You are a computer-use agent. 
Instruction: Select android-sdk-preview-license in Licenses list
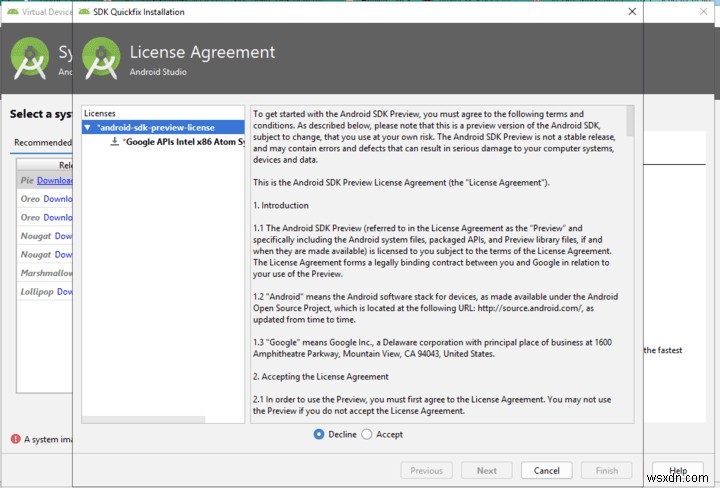[x=163, y=127]
